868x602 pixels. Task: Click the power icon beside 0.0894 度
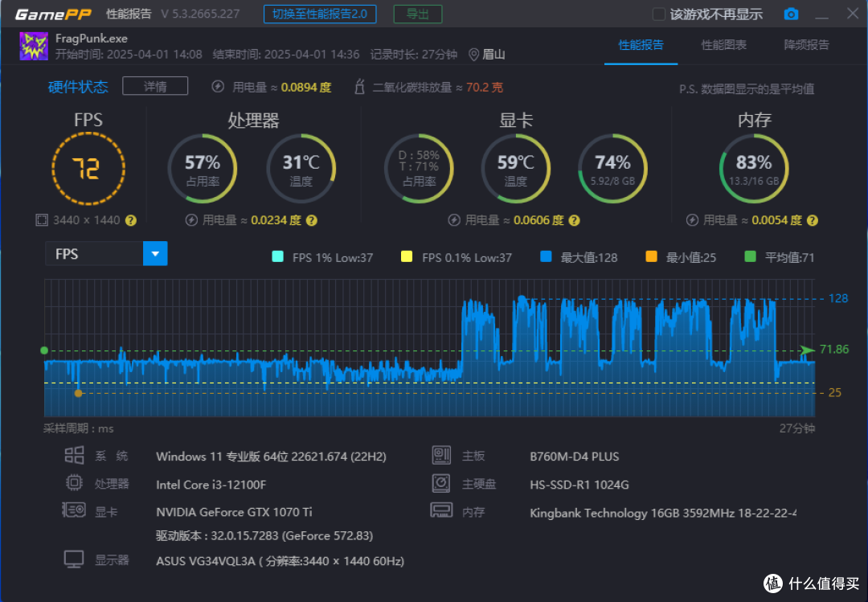218,86
